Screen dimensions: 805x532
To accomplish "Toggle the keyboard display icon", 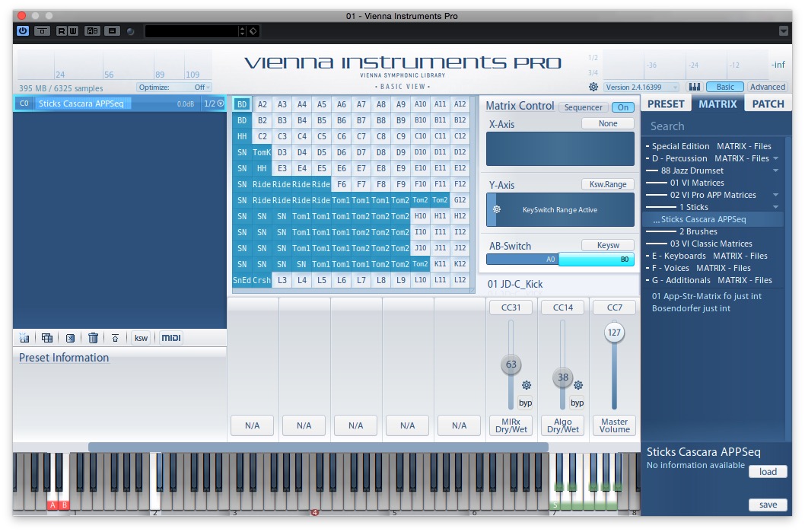I will [x=694, y=87].
